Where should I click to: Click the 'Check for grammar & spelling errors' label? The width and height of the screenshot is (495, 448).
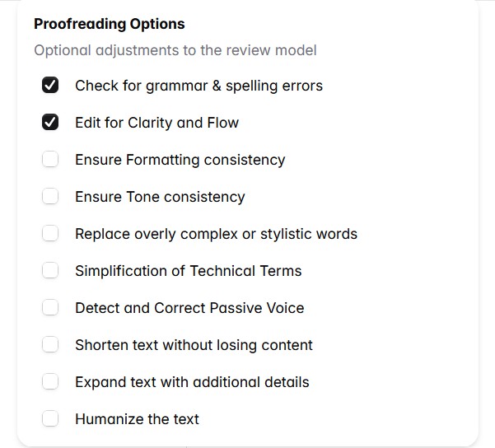pos(198,86)
